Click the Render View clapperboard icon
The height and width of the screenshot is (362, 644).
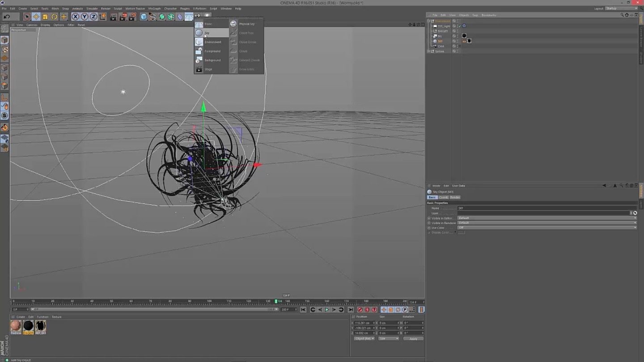(114, 17)
